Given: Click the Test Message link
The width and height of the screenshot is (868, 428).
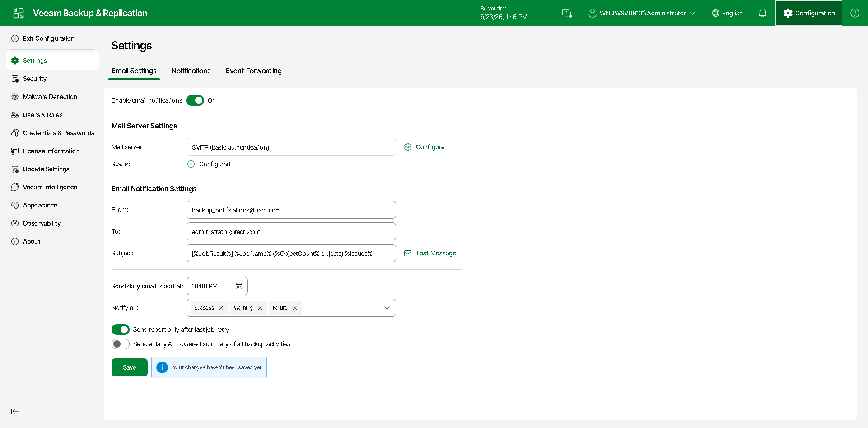Looking at the screenshot, I should tap(436, 253).
